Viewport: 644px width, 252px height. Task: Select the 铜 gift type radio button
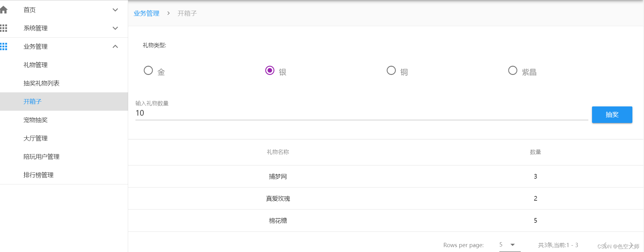(391, 70)
